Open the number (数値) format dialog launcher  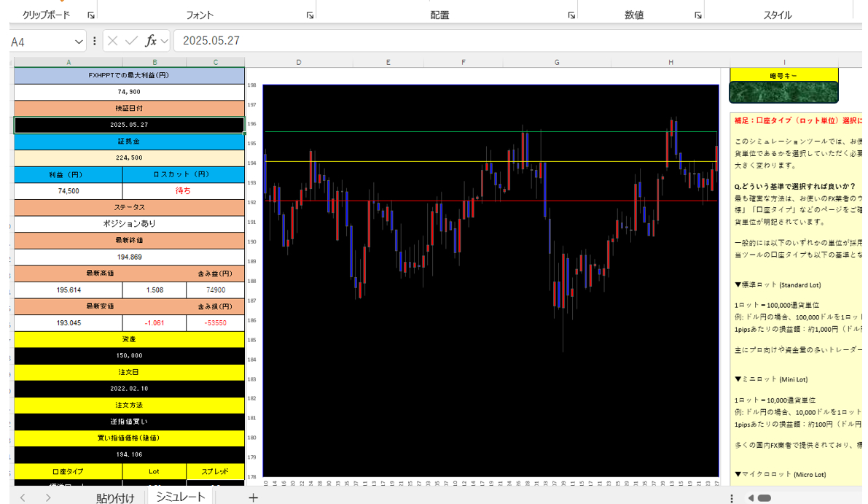pos(698,15)
